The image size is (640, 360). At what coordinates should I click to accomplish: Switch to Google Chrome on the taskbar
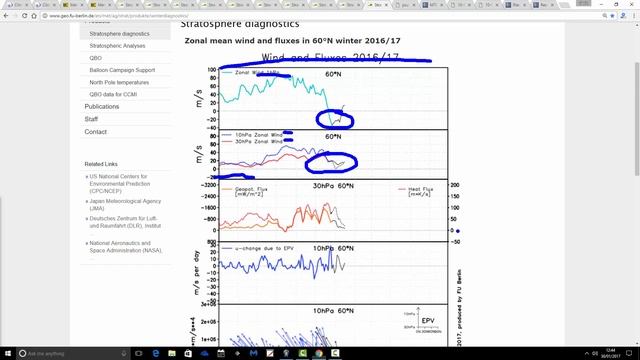coord(319,353)
